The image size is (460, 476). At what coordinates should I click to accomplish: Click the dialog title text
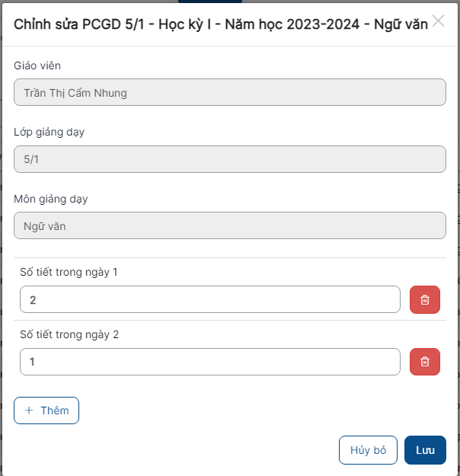[x=220, y=24]
